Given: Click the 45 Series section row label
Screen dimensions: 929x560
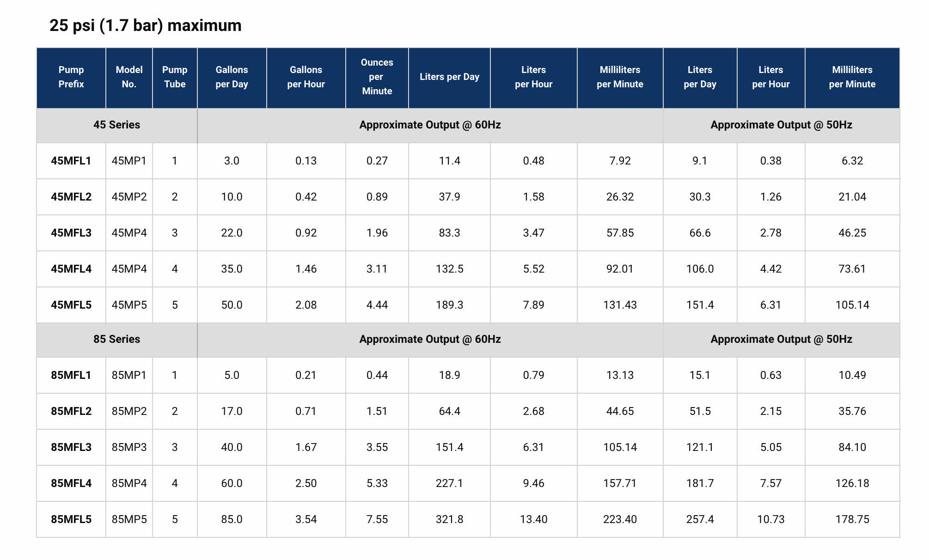Looking at the screenshot, I should (x=116, y=125).
